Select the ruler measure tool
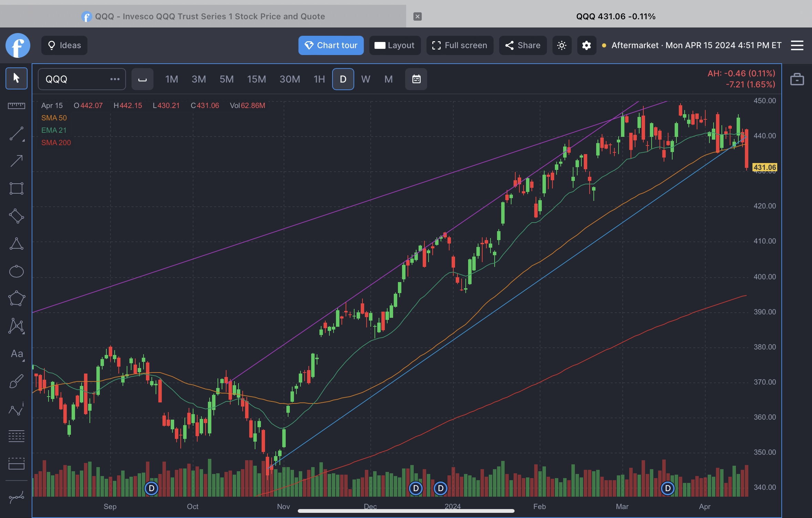This screenshot has width=812, height=518. [x=17, y=106]
